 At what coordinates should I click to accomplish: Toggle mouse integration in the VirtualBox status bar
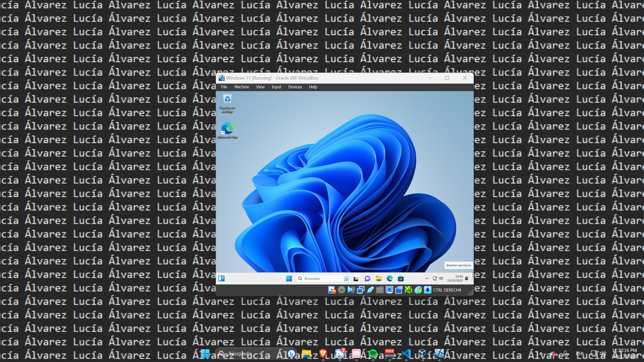tap(418, 290)
